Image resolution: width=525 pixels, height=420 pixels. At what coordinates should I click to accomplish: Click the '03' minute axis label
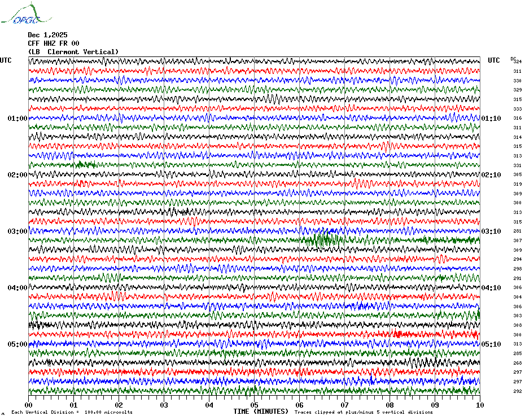click(x=164, y=405)
